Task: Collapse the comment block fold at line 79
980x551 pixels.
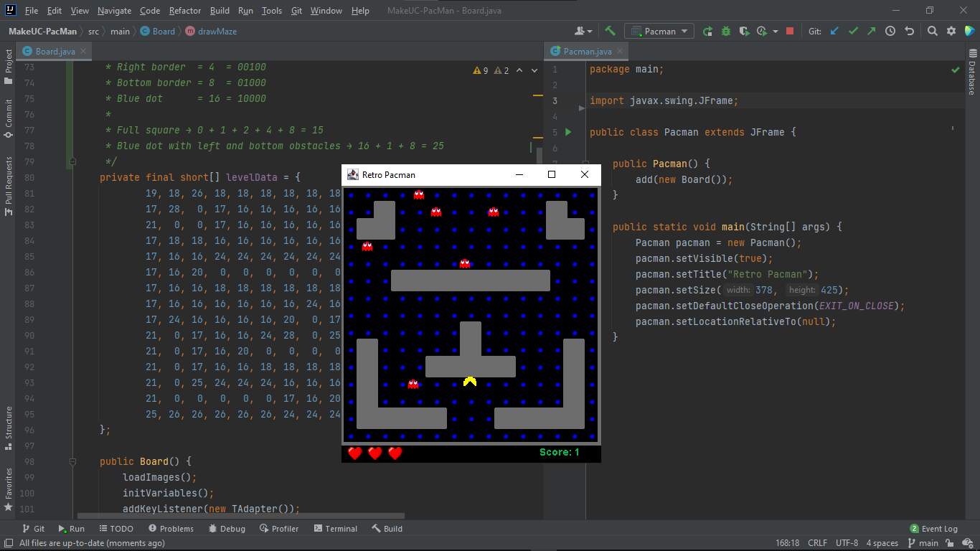Action: 72,161
